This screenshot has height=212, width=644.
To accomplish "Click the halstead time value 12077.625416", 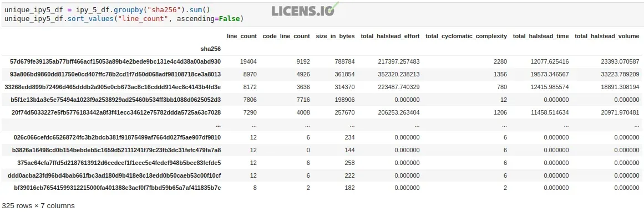I will (x=550, y=61).
